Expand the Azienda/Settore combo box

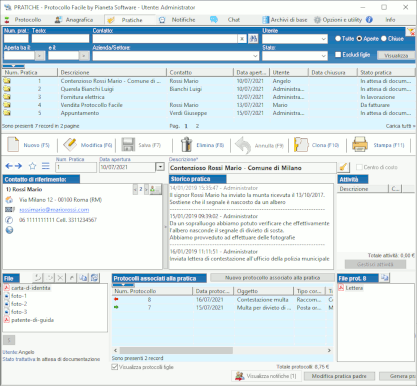[x=255, y=56]
